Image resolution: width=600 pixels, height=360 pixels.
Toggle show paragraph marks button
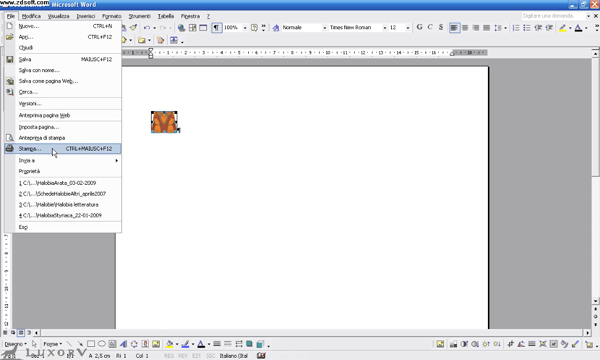[217, 28]
